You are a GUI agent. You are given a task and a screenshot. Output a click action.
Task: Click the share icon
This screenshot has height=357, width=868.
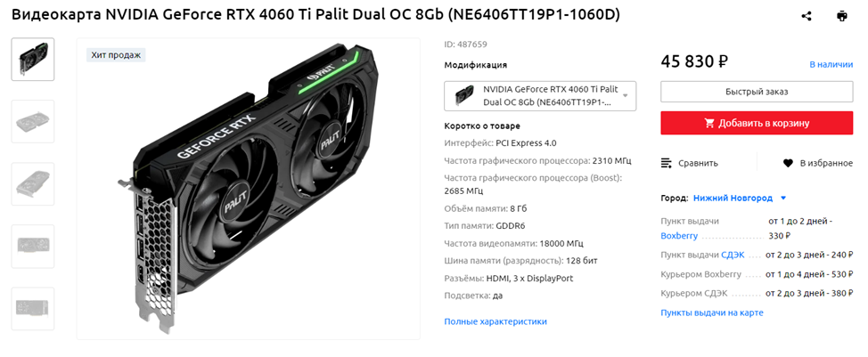click(x=806, y=16)
